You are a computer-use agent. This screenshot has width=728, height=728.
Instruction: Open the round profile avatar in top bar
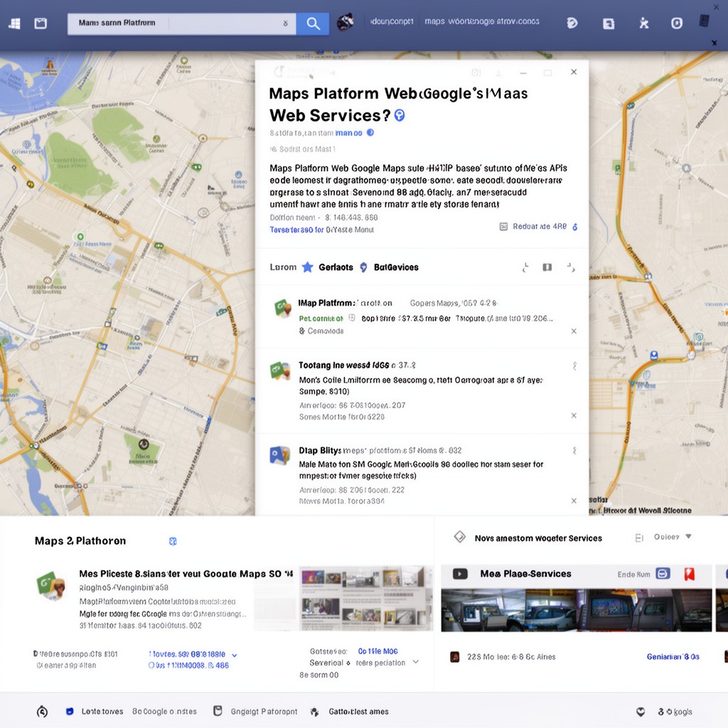coord(346,22)
